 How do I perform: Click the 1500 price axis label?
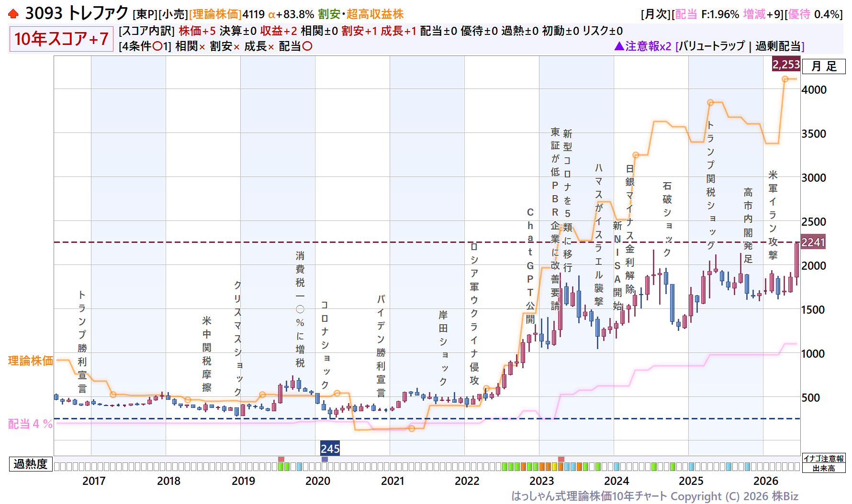click(813, 310)
